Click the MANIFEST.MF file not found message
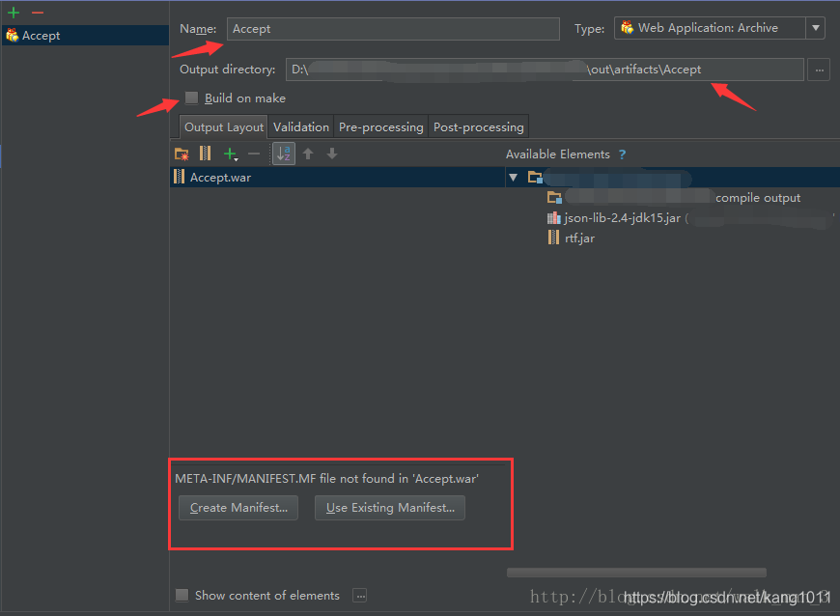The image size is (840, 616). tap(326, 478)
